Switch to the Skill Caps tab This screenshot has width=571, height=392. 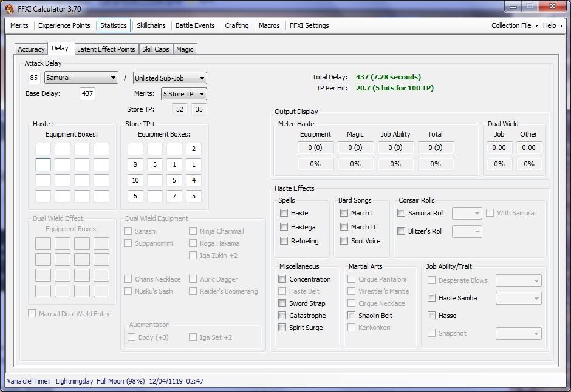click(x=156, y=49)
